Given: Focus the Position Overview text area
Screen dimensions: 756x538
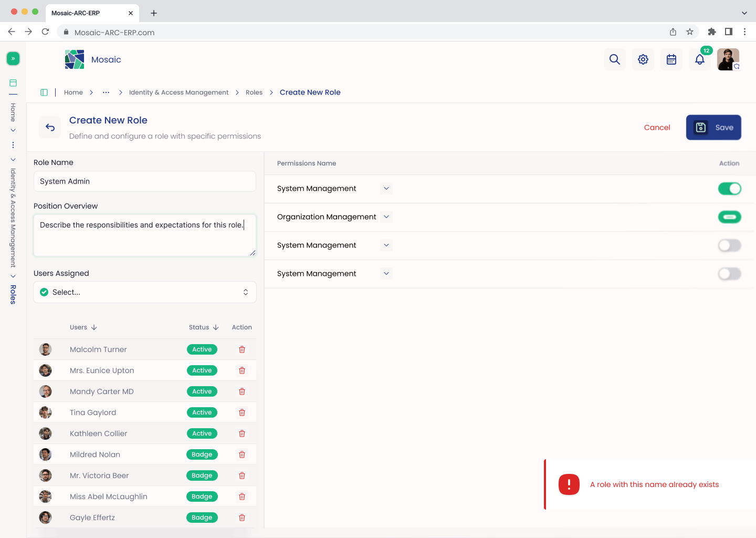Looking at the screenshot, I should point(145,235).
